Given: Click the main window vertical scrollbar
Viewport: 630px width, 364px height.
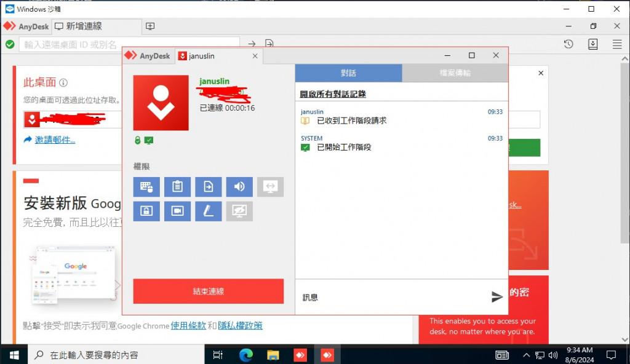Looking at the screenshot, I should tap(624, 152).
